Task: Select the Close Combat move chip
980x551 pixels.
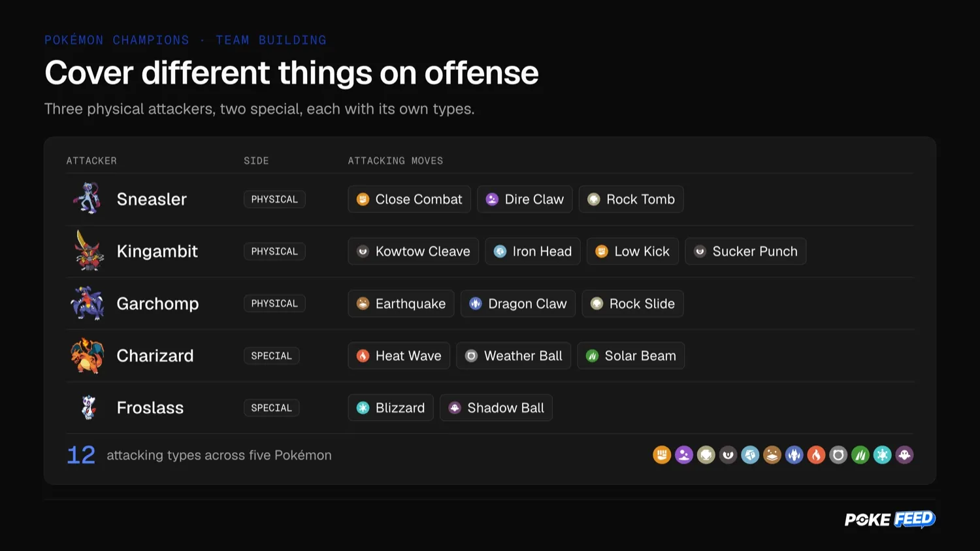Action: point(409,199)
